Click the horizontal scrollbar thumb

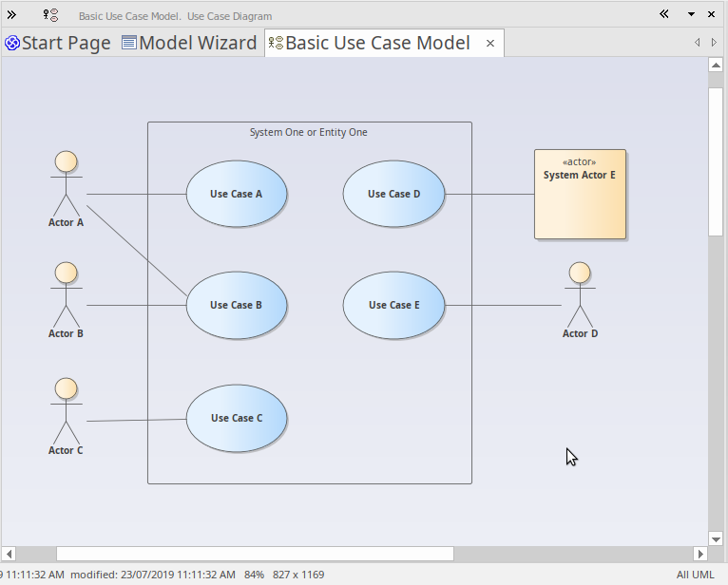255,554
